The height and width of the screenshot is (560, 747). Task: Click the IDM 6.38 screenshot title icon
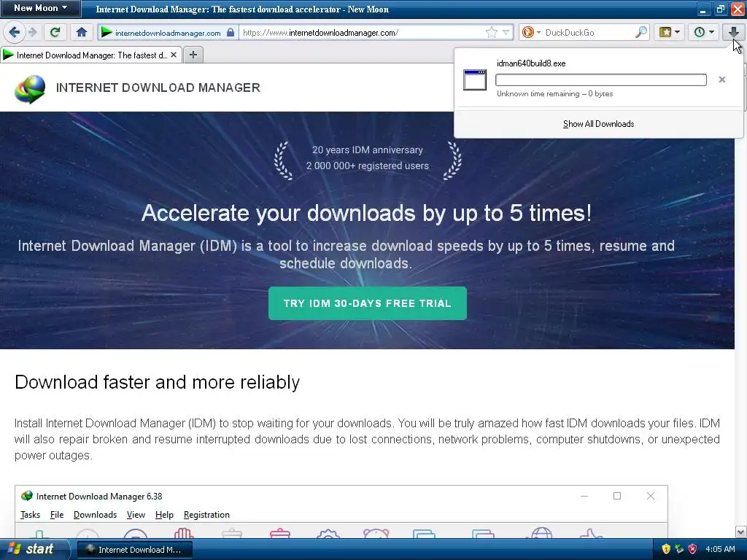pyautogui.click(x=27, y=496)
